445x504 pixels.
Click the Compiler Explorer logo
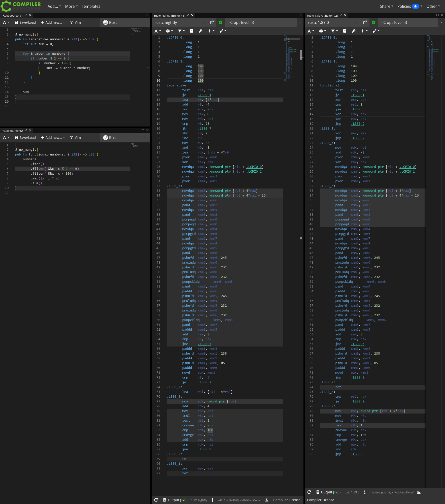click(21, 6)
